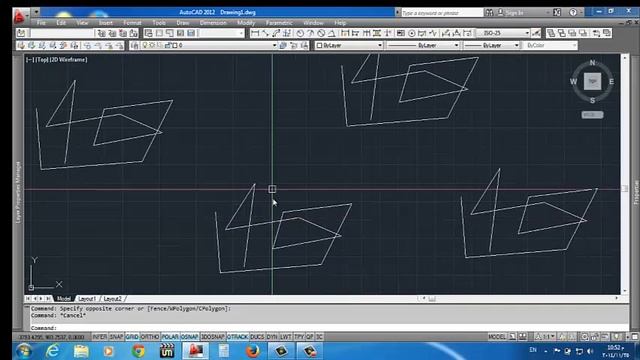Click the Send to Back draw order icon
This screenshot has width=640, height=360.
[x=562, y=33]
